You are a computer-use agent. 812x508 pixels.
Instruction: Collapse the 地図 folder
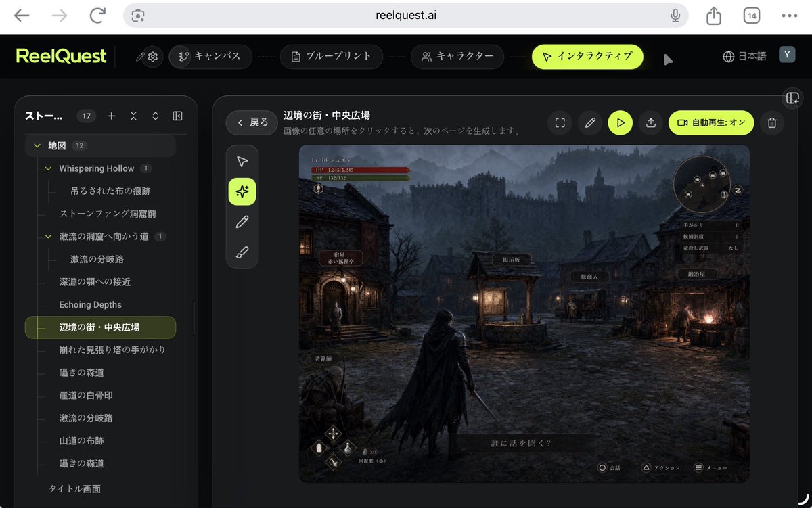click(37, 146)
